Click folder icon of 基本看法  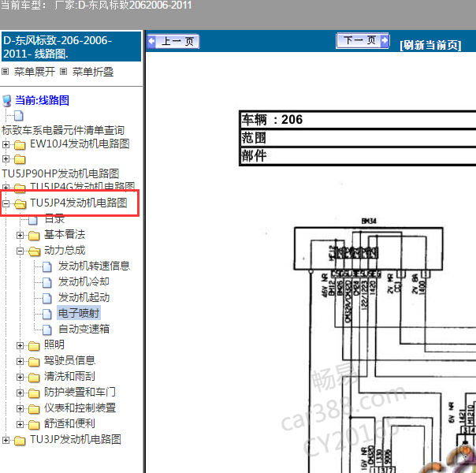tap(34, 236)
